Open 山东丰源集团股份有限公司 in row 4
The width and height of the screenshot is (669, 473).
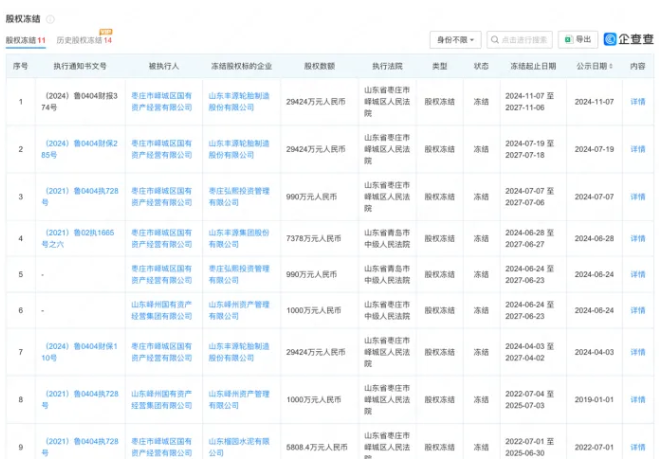237,239
